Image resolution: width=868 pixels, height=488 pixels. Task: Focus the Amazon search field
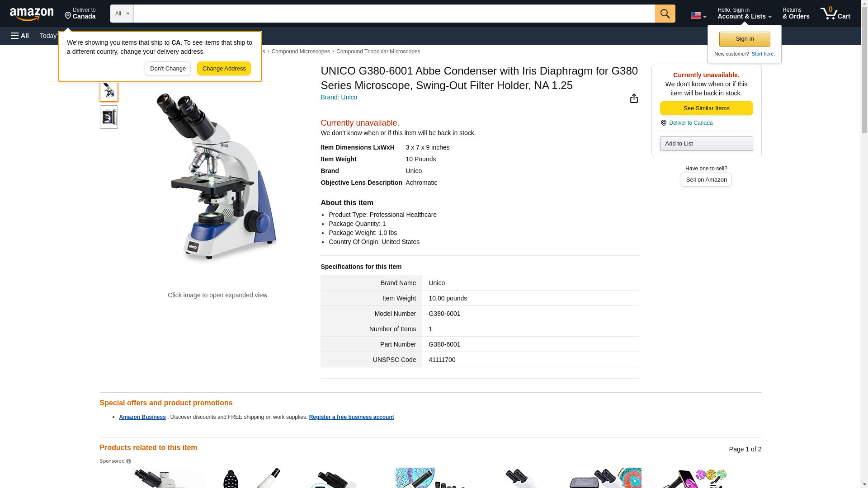tap(394, 14)
